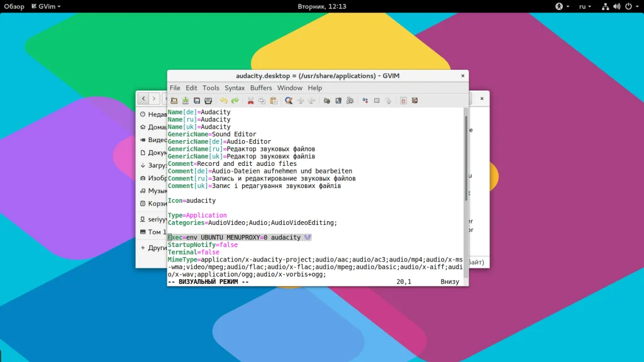Screen dimensions: 644x362
Task: Open the ru keyboard layout dropdown
Action: tap(585, 6)
